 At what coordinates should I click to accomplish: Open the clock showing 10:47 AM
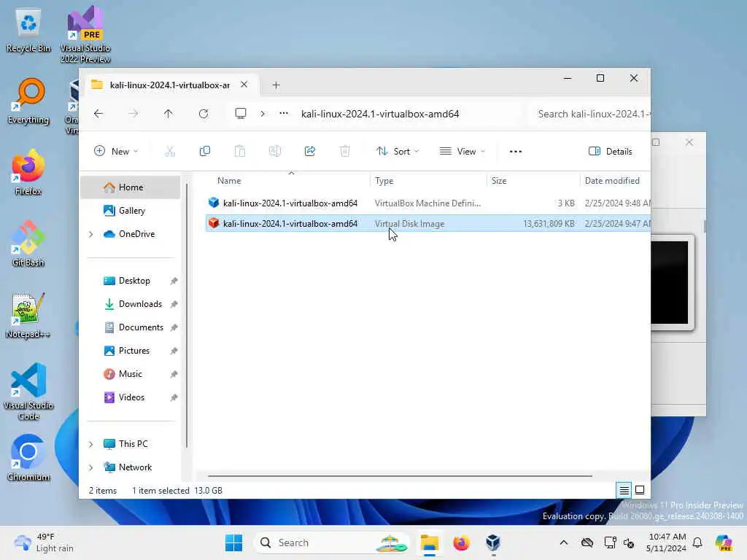coord(667,542)
